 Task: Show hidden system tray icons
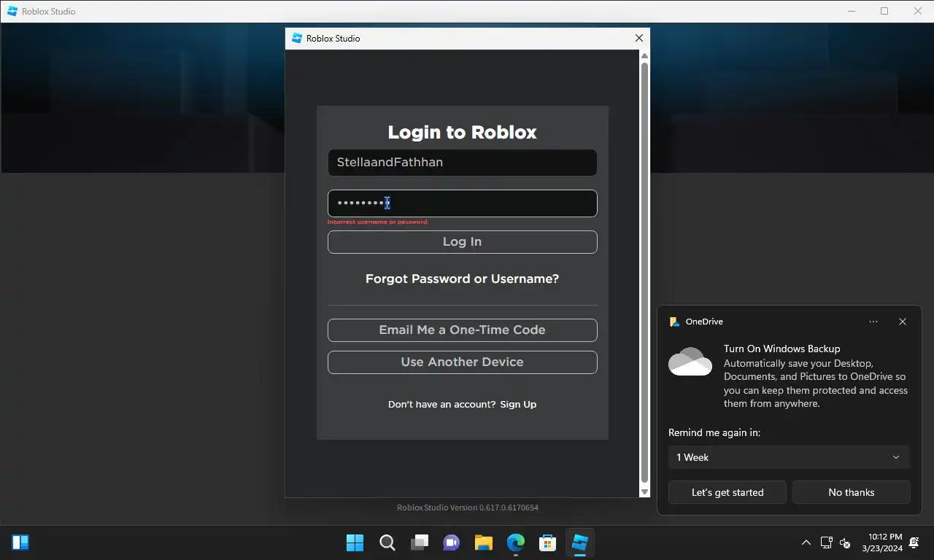click(x=806, y=542)
